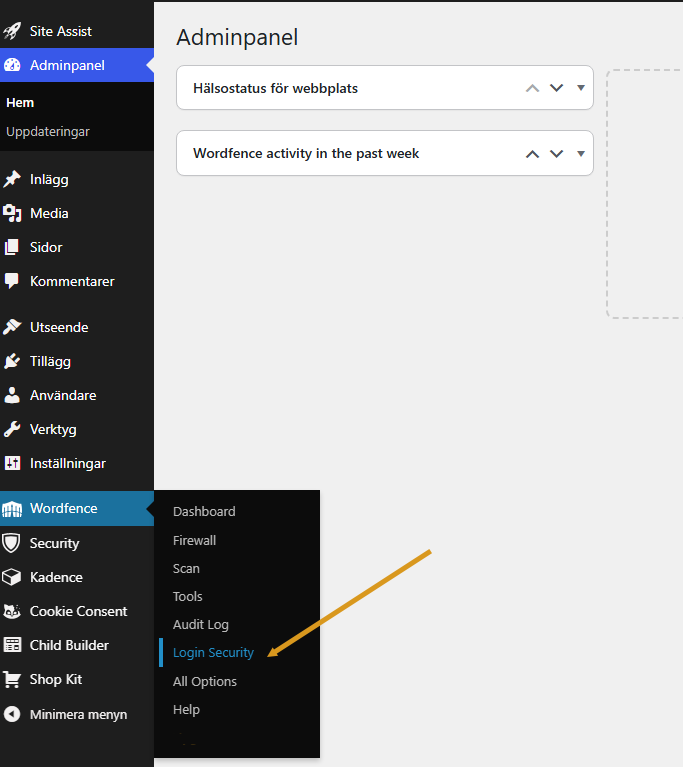
Task: Open Wordfence Scan submenu item
Action: (x=186, y=568)
